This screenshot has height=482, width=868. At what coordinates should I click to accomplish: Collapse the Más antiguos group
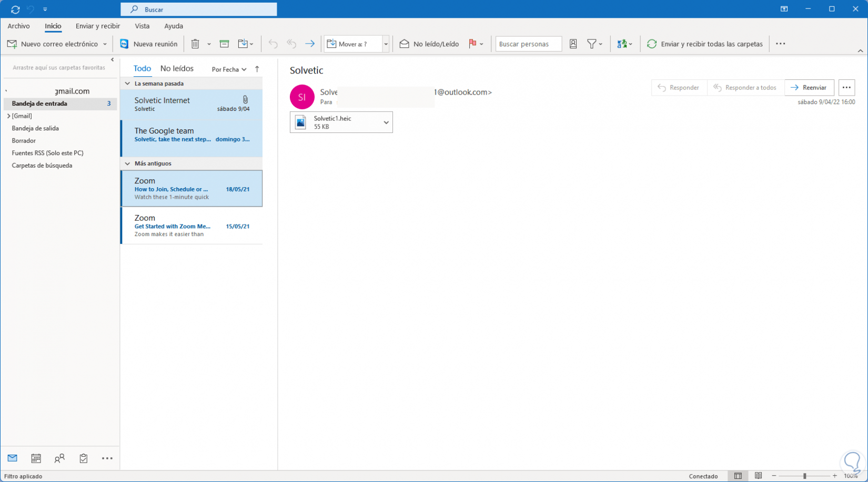pyautogui.click(x=127, y=163)
